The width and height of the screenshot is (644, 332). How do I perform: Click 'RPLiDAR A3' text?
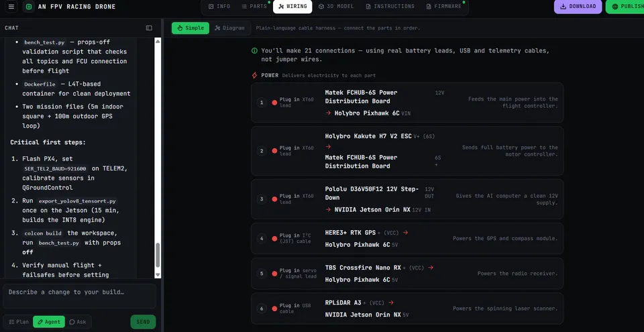343,302
